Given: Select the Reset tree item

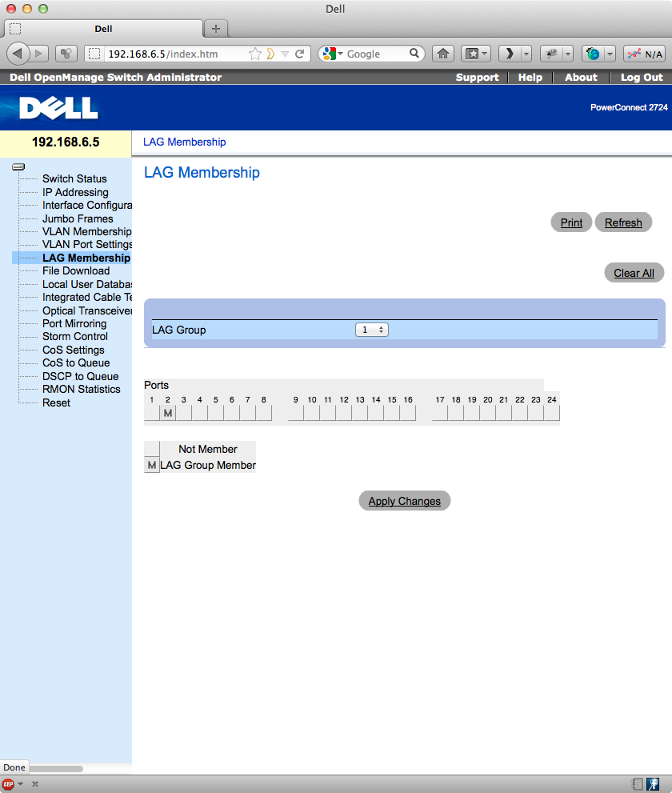Looking at the screenshot, I should [x=56, y=403].
